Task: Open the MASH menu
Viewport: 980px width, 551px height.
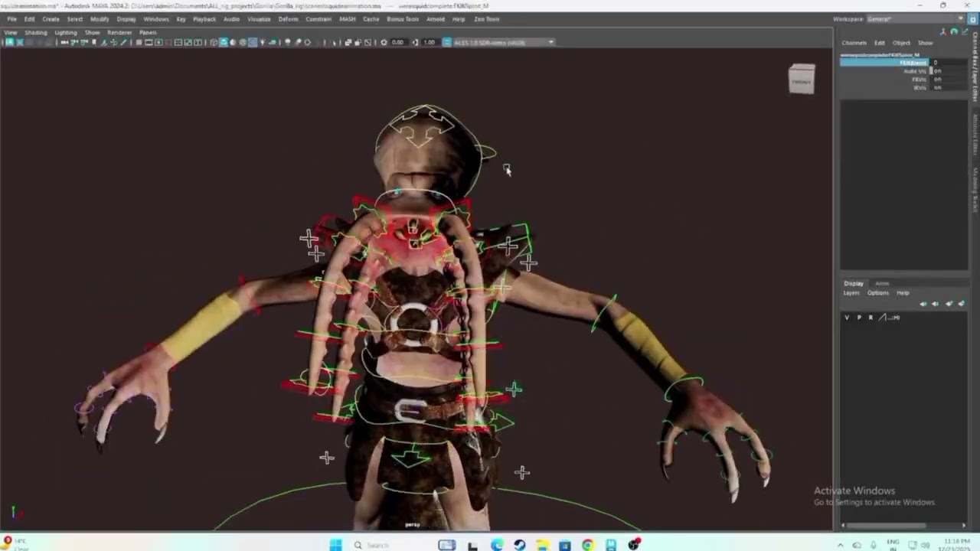Action: (x=348, y=19)
